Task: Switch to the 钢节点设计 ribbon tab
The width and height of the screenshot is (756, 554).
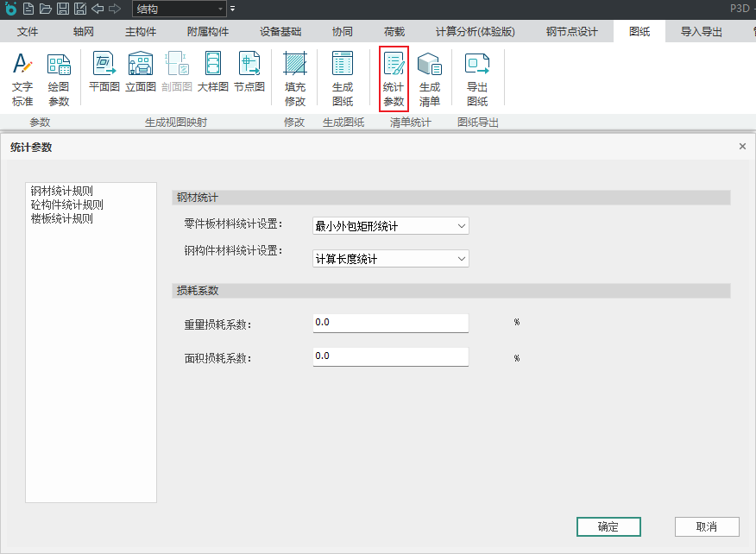Action: click(x=571, y=32)
